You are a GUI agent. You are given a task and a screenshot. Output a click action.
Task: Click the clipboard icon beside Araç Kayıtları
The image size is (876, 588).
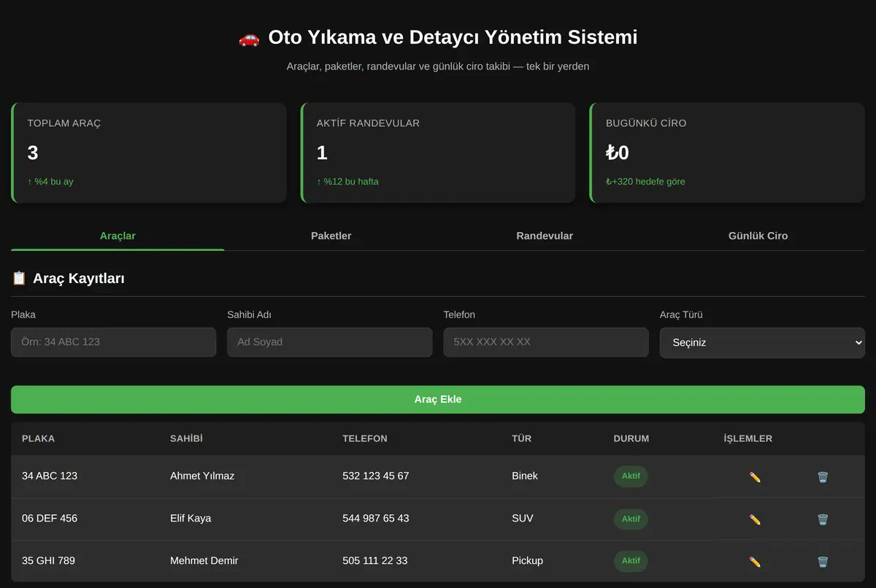click(x=19, y=278)
